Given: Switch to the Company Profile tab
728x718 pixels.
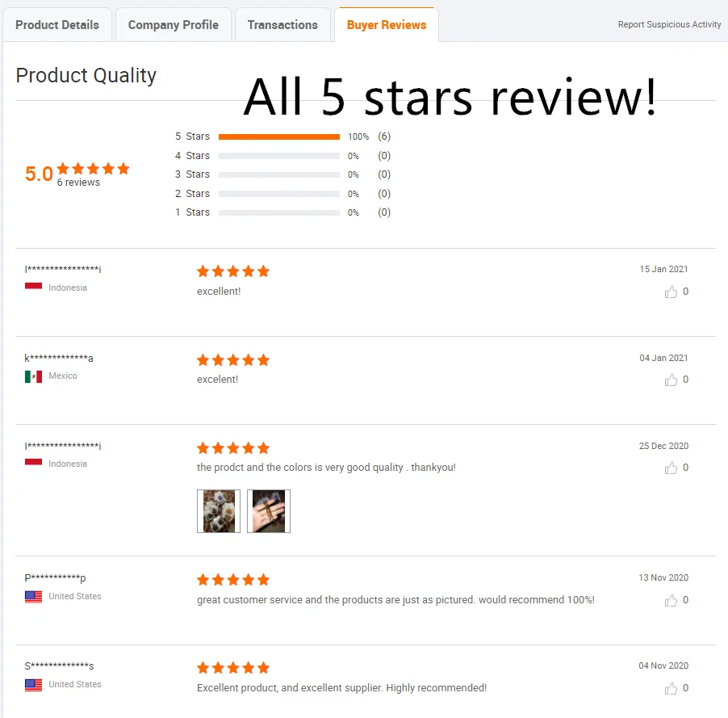Looking at the screenshot, I should click(x=174, y=24).
